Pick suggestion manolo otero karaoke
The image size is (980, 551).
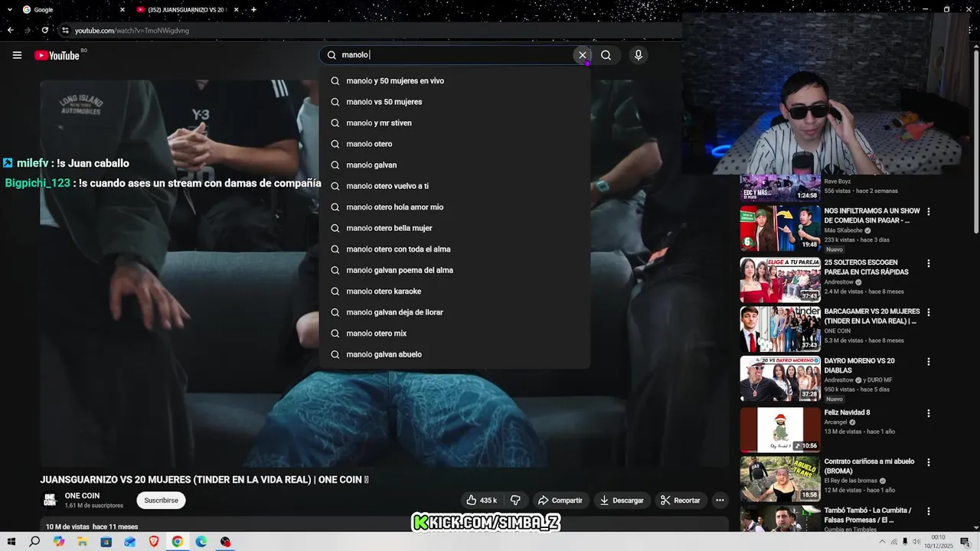(x=455, y=291)
